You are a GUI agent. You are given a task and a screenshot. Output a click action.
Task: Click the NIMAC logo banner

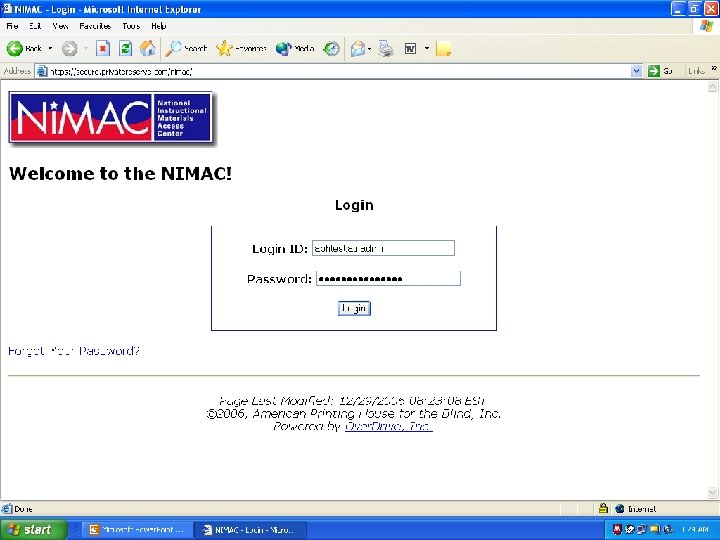click(x=111, y=118)
